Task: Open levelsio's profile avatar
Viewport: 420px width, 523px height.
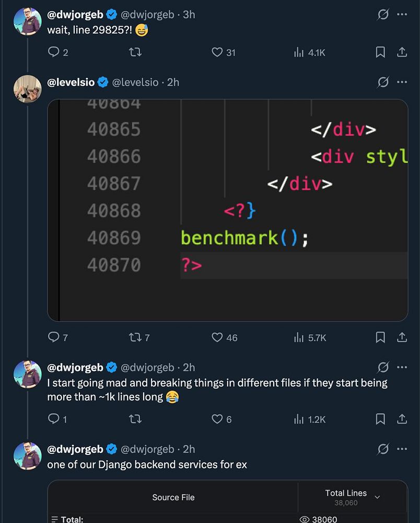Action: (x=28, y=88)
